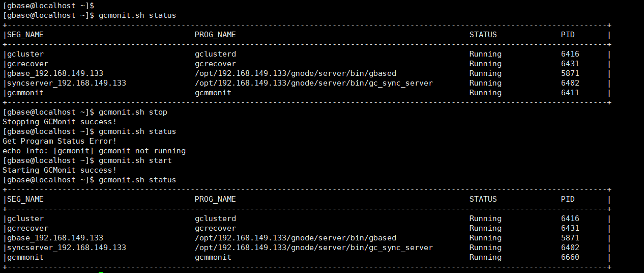Click the 'gcmonit not running' info line
Screen dimensions: 644x273
[94, 150]
